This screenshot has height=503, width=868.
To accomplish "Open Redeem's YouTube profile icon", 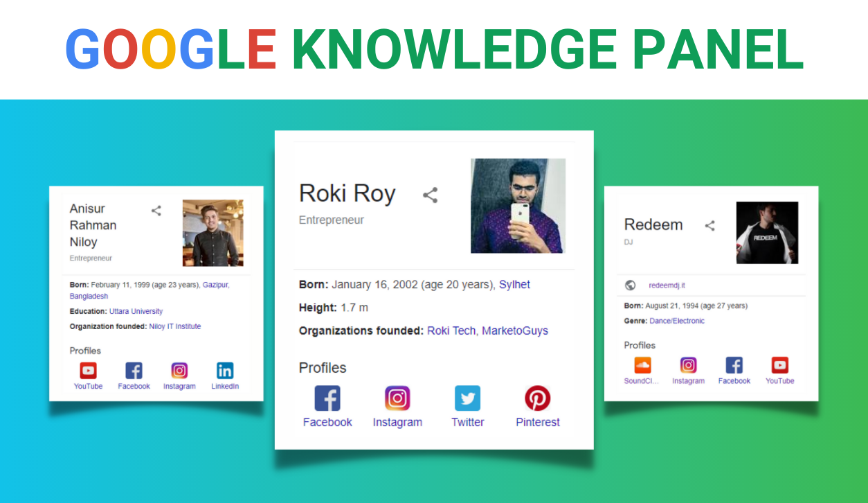I will pos(779,363).
